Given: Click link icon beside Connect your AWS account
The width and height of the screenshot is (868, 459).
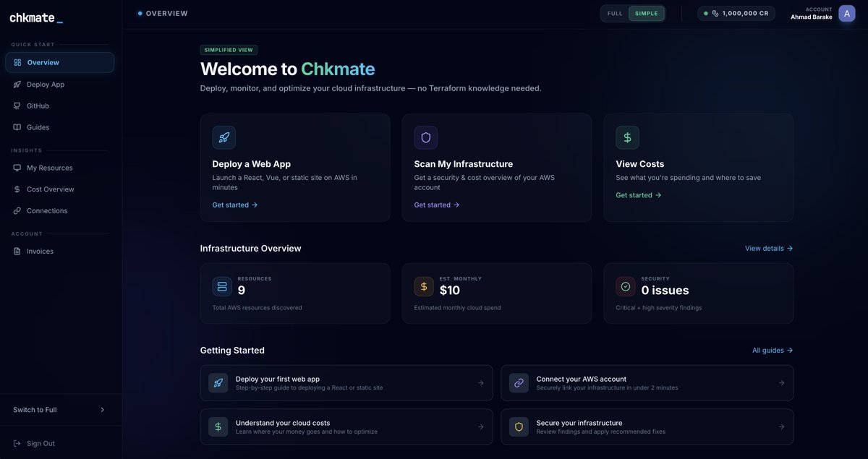Looking at the screenshot, I should [519, 383].
